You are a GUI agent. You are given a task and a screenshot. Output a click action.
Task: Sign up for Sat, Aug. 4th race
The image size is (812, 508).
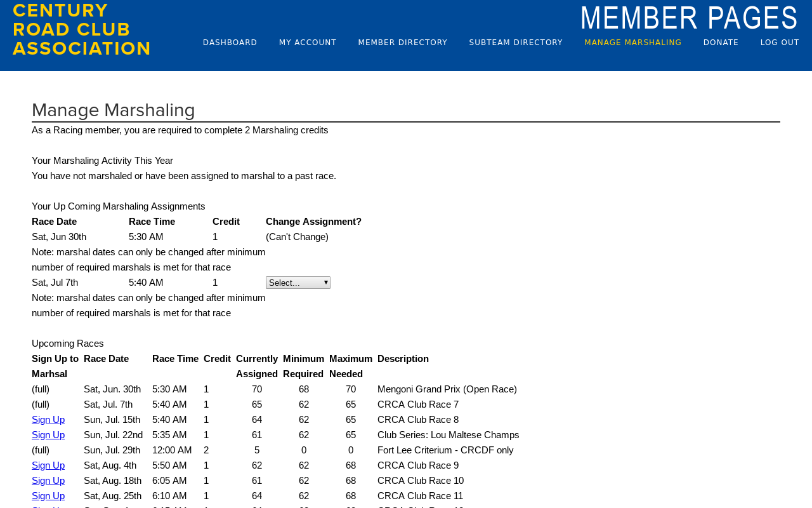coord(48,465)
